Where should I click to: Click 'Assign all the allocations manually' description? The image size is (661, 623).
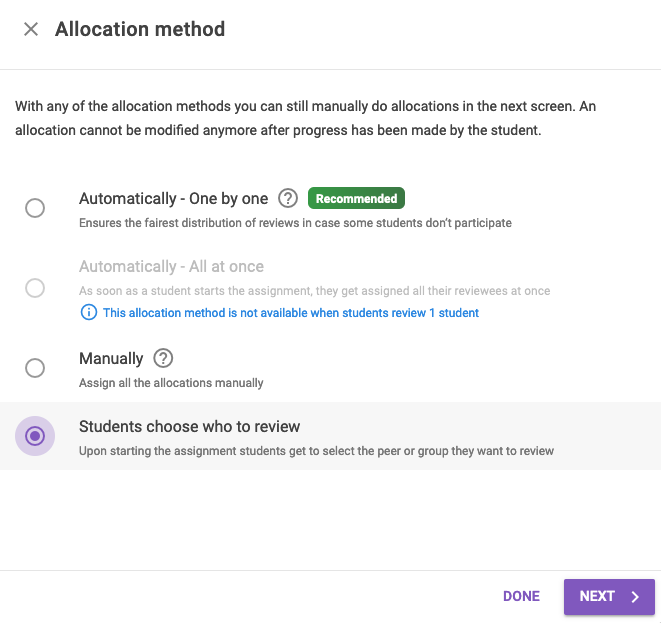coord(171,383)
